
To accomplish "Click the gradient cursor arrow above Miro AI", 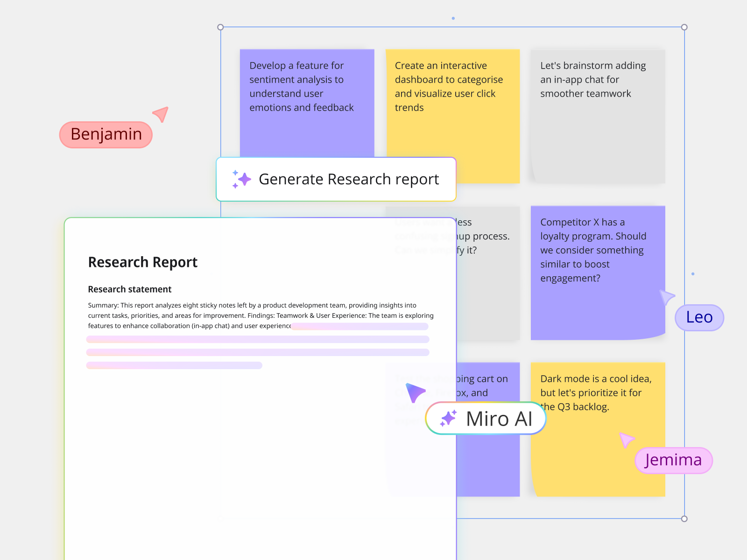I will click(415, 392).
